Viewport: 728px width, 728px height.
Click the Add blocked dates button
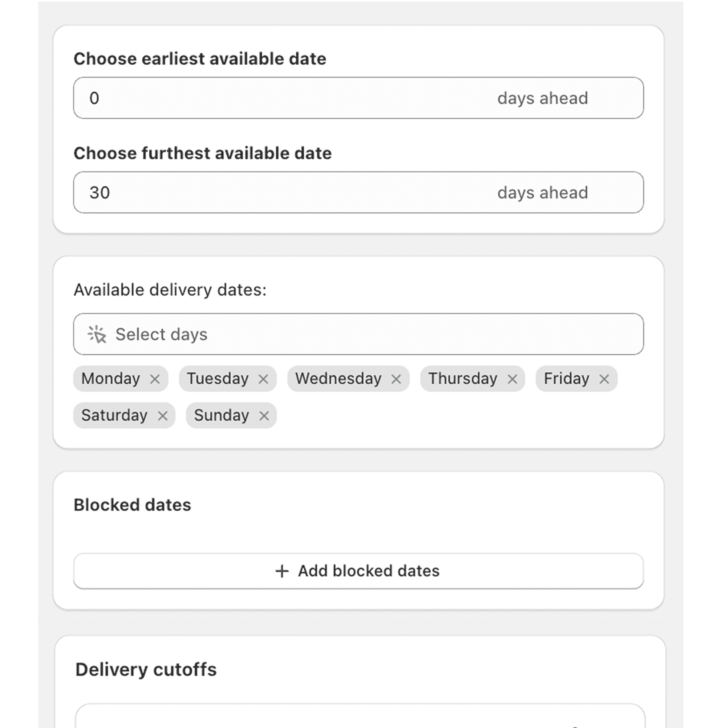point(358,571)
